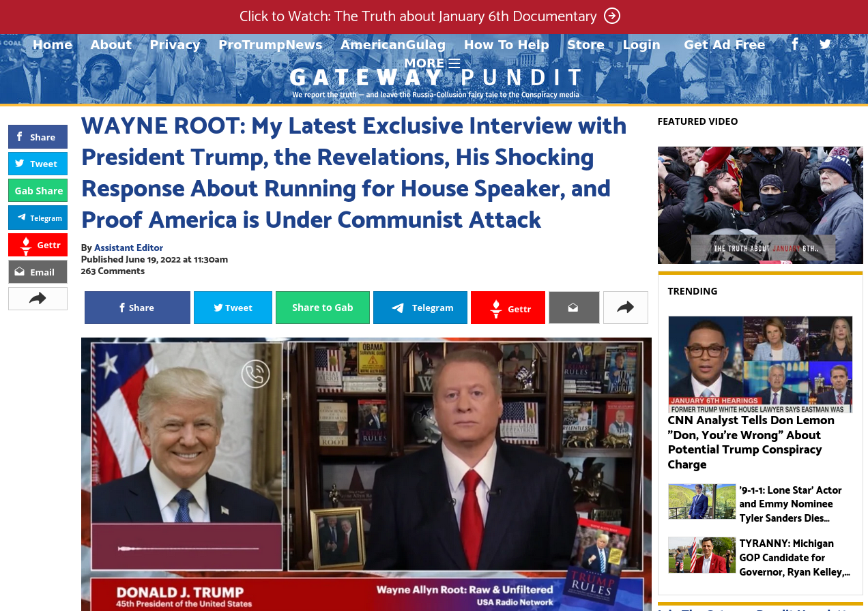Click the sidebar Gab Share button
This screenshot has width=868, height=611.
pyautogui.click(x=38, y=190)
